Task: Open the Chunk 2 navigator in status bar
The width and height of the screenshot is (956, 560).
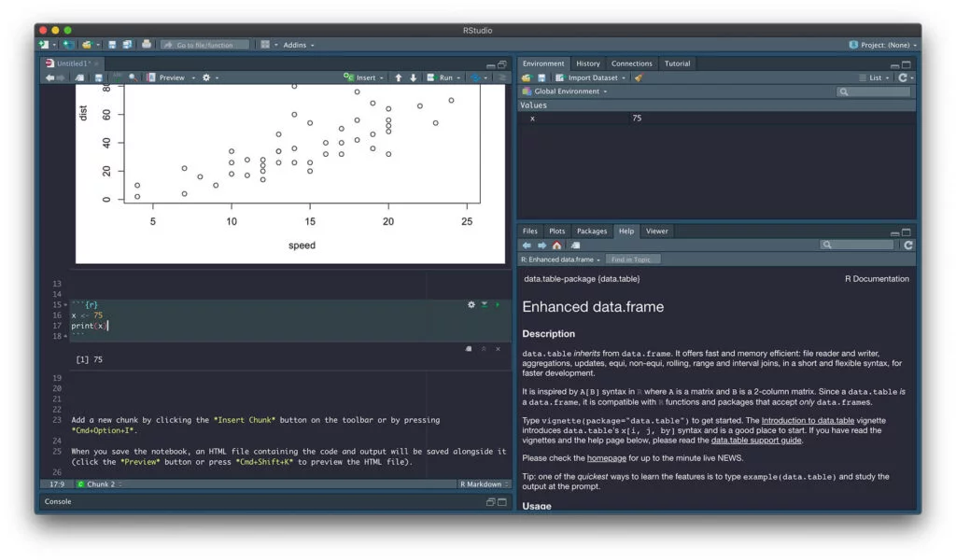Action: click(x=99, y=483)
